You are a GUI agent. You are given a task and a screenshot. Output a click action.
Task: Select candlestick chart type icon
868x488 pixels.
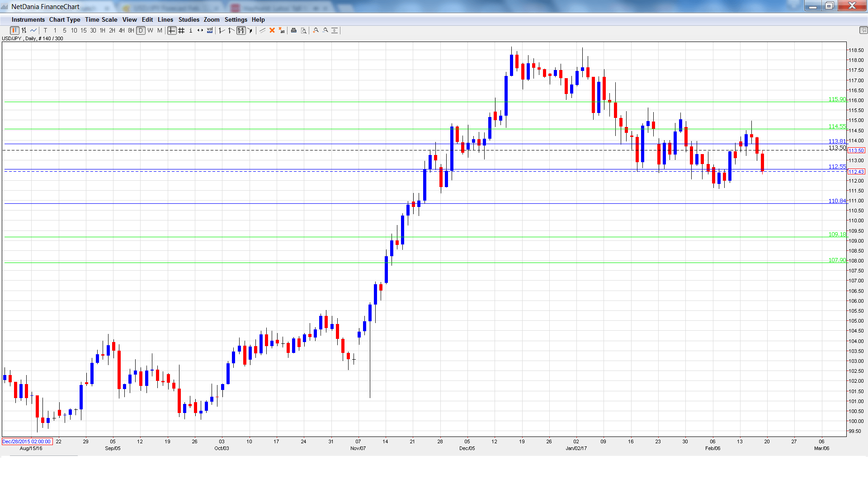(14, 30)
